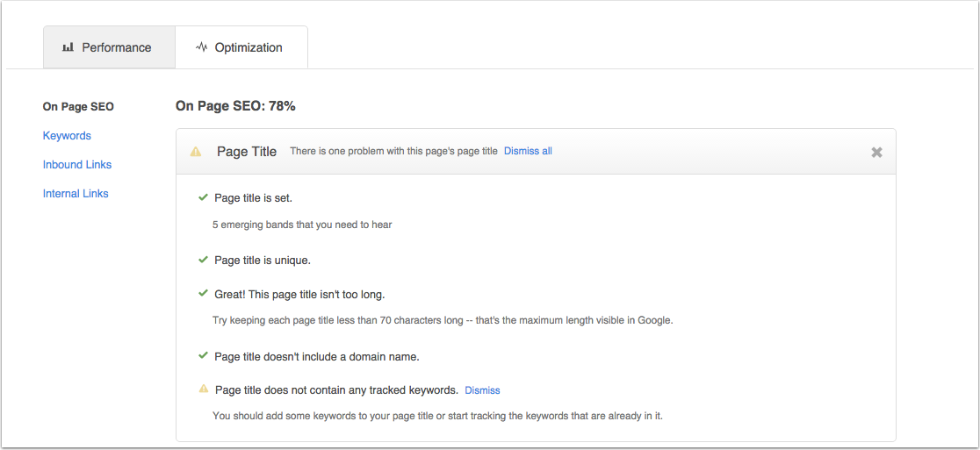Click the check beside 'doesn't include a domain name'

(x=203, y=356)
